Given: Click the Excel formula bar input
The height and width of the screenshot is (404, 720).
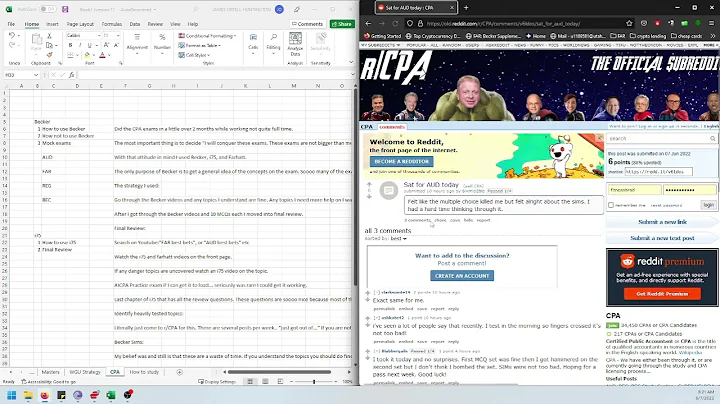Looking at the screenshot, I should pyautogui.click(x=214, y=75).
